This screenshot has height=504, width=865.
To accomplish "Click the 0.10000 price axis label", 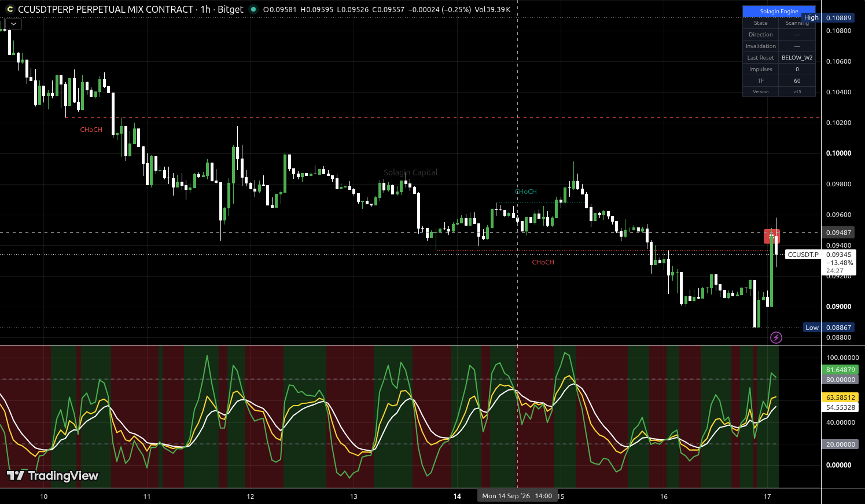I will 838,153.
